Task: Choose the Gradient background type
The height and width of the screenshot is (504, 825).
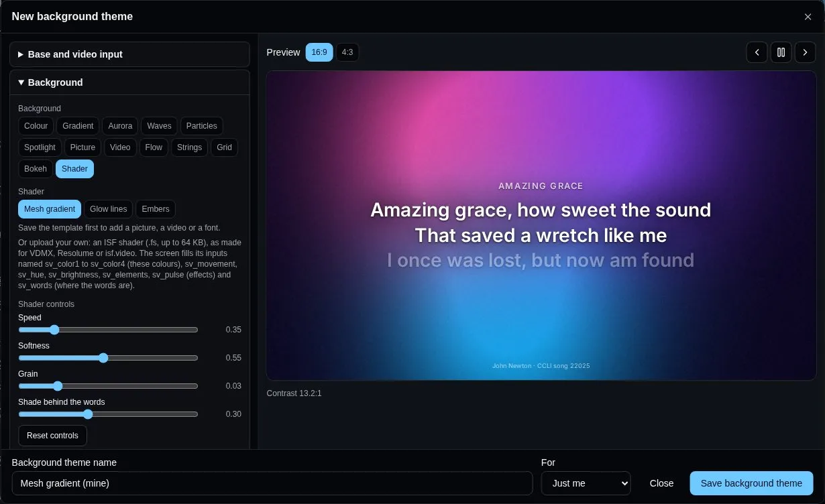Action: 78,126
